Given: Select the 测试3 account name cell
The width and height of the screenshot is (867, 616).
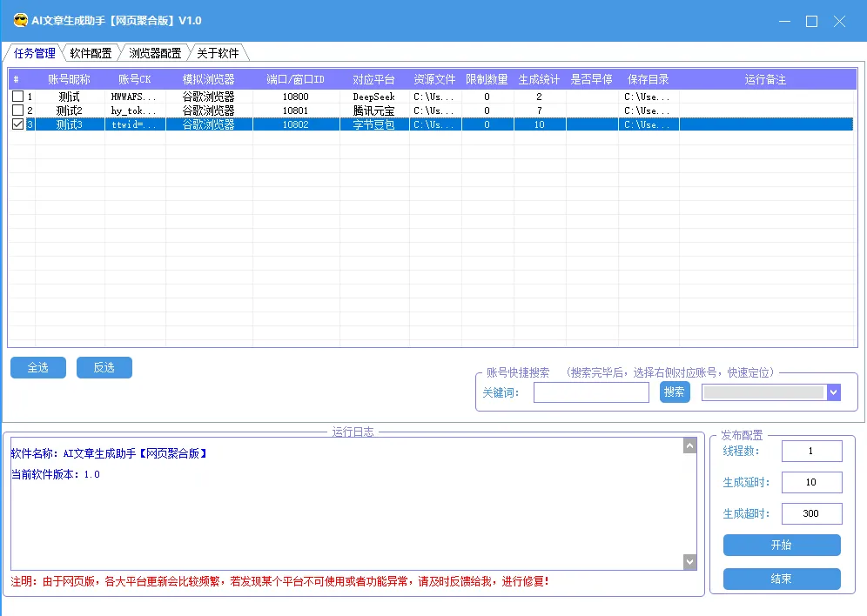Looking at the screenshot, I should (69, 125).
